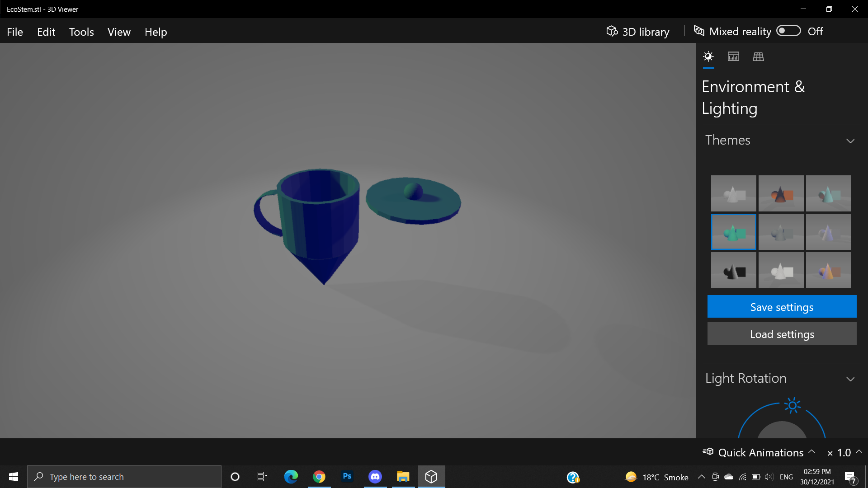Select the orange and blue theme thumbnail

pyautogui.click(x=781, y=194)
